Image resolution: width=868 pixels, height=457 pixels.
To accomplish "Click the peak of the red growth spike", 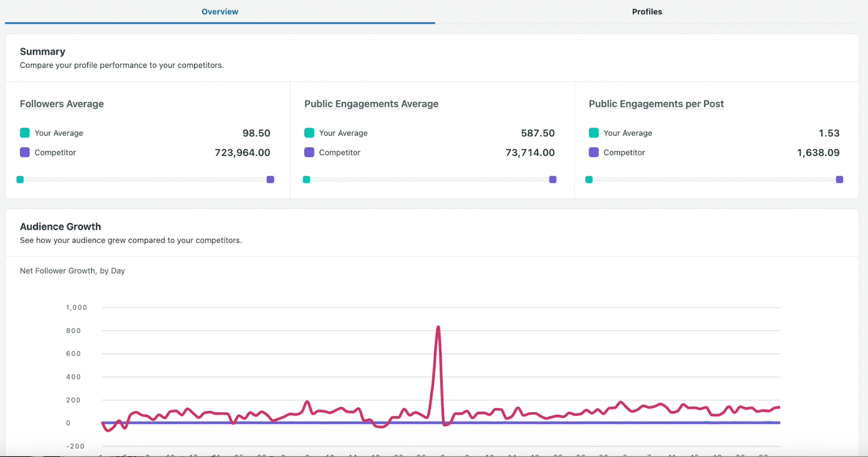I will pos(438,327).
